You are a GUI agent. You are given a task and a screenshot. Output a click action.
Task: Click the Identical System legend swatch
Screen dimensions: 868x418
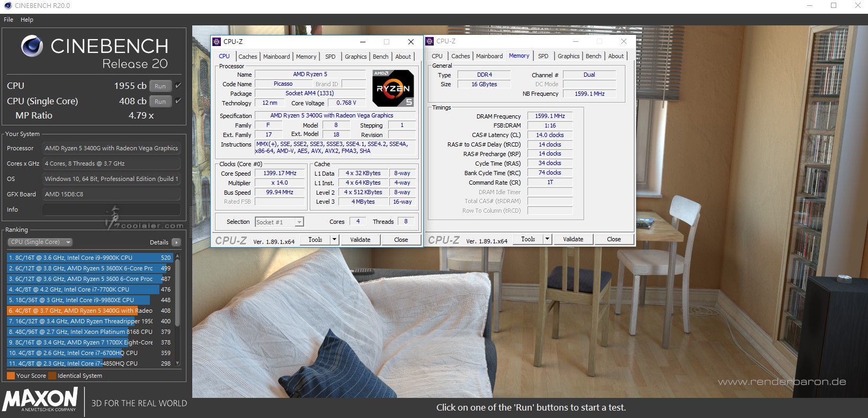pos(52,376)
